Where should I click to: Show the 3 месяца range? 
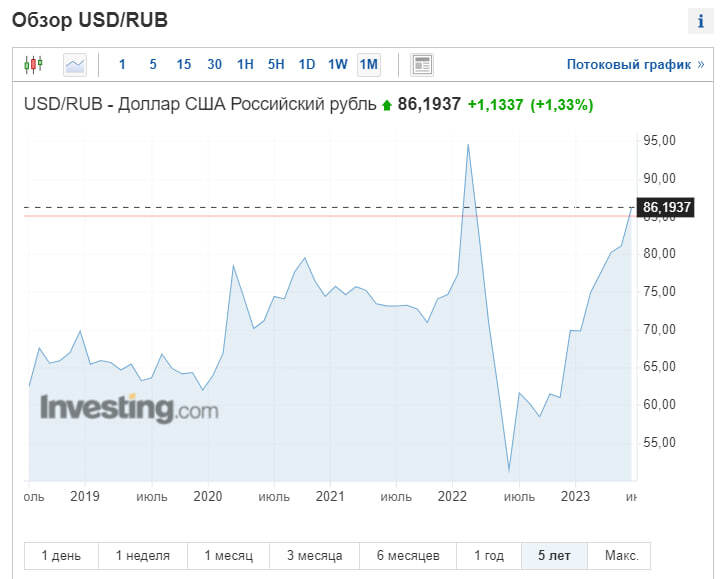pyautogui.click(x=314, y=556)
